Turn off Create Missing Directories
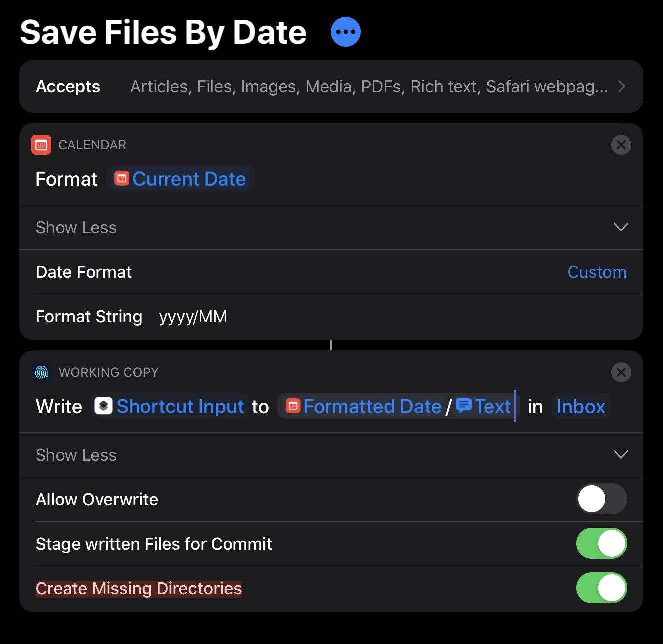The image size is (663, 644). [601, 588]
